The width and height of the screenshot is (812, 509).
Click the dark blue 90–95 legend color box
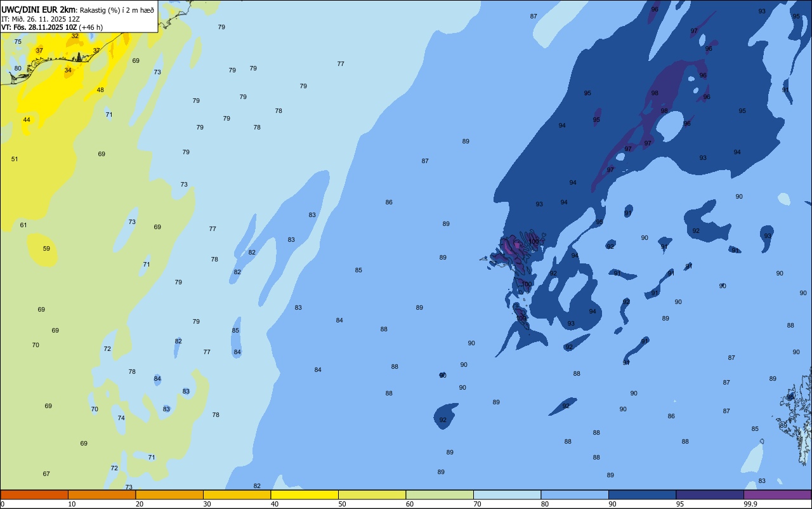click(x=642, y=494)
